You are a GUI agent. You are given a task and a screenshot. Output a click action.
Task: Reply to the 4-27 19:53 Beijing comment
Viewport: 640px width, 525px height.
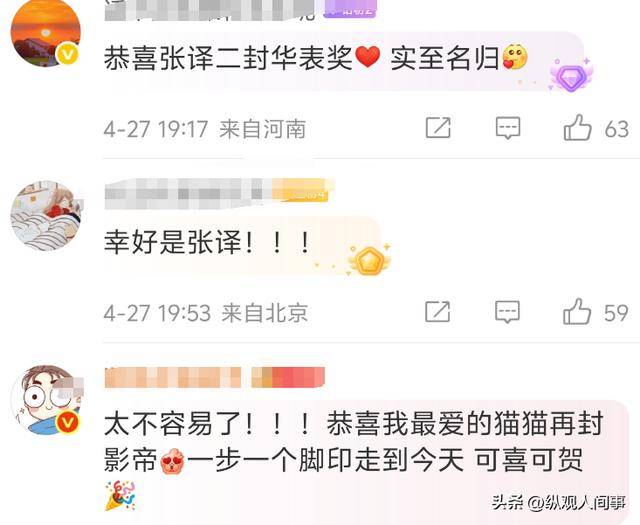(507, 312)
